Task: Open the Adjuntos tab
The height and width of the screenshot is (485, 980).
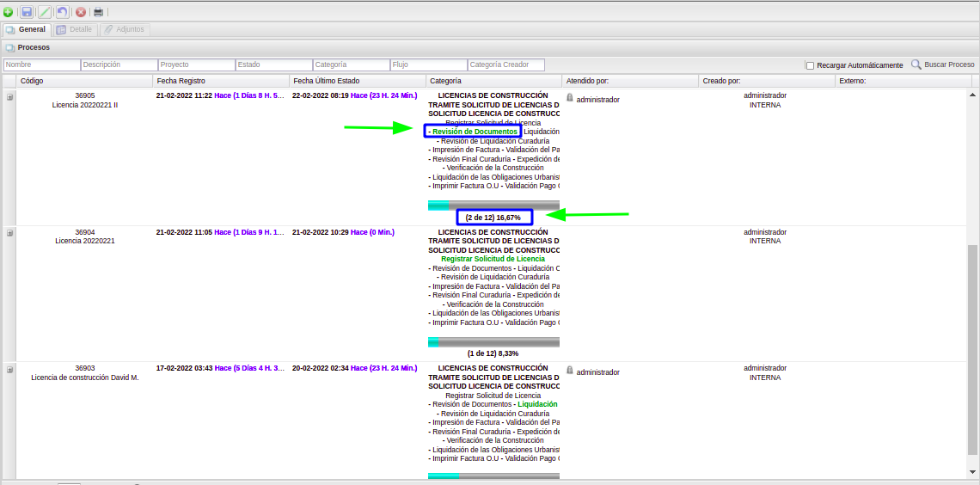Action: pos(125,29)
